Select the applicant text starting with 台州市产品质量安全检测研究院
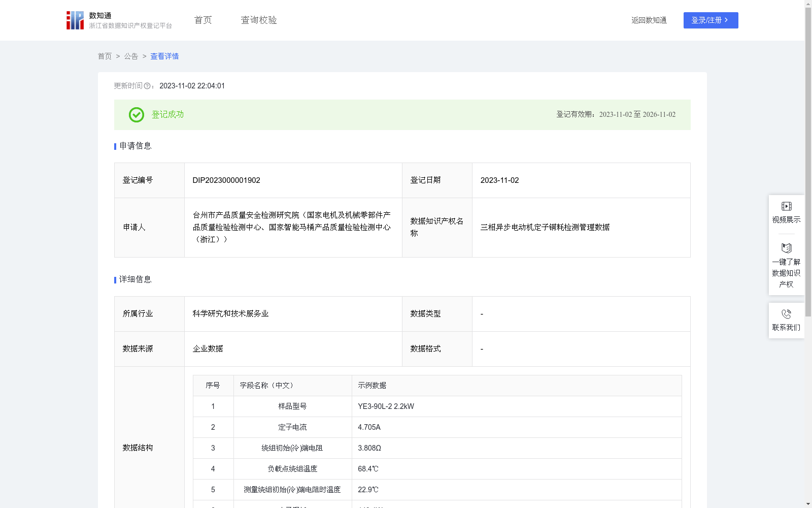Screen dimensions: 812x508 coord(292,228)
